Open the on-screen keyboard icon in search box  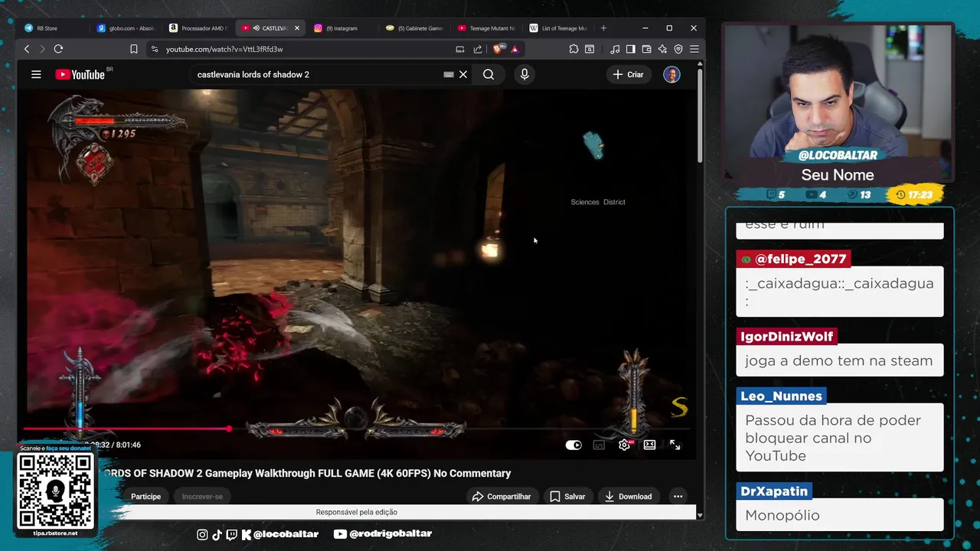449,74
